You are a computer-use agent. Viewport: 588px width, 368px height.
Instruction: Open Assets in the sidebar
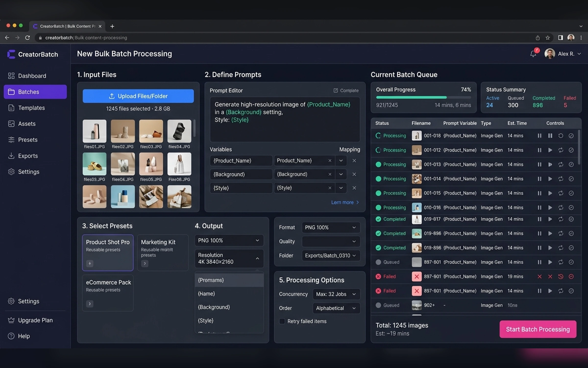click(x=35, y=124)
